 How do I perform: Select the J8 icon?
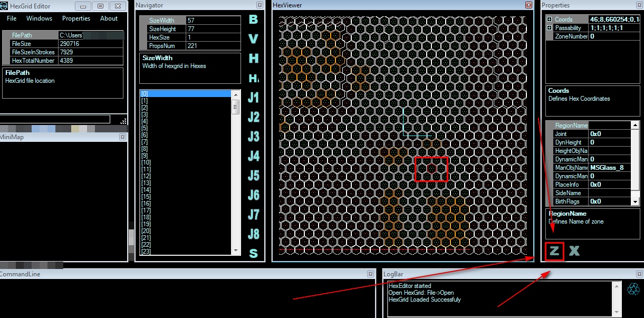(x=254, y=234)
